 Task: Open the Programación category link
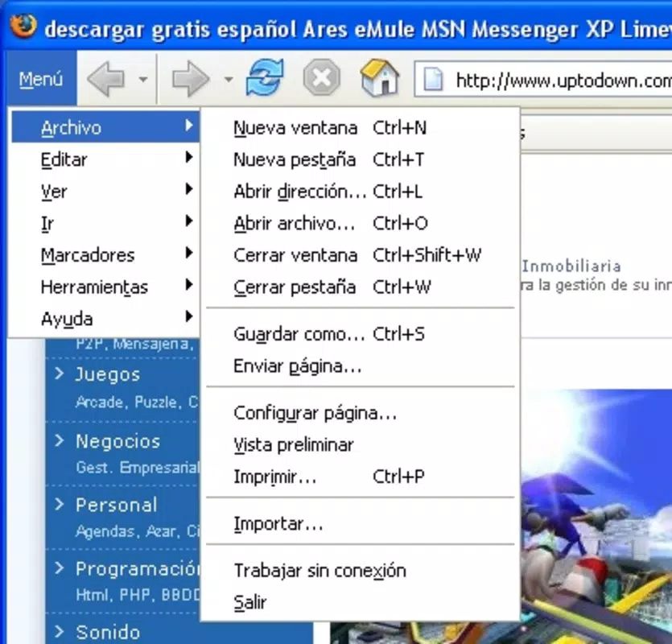click(137, 569)
